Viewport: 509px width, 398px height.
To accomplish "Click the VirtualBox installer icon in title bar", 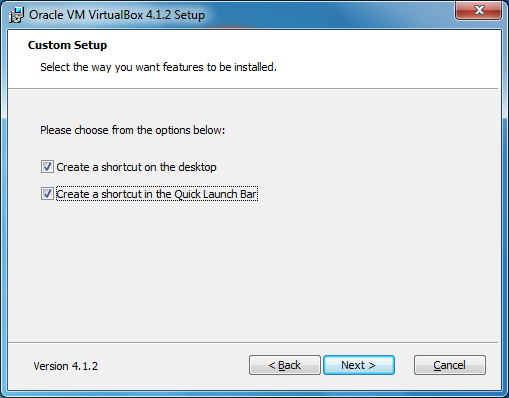I will (16, 15).
